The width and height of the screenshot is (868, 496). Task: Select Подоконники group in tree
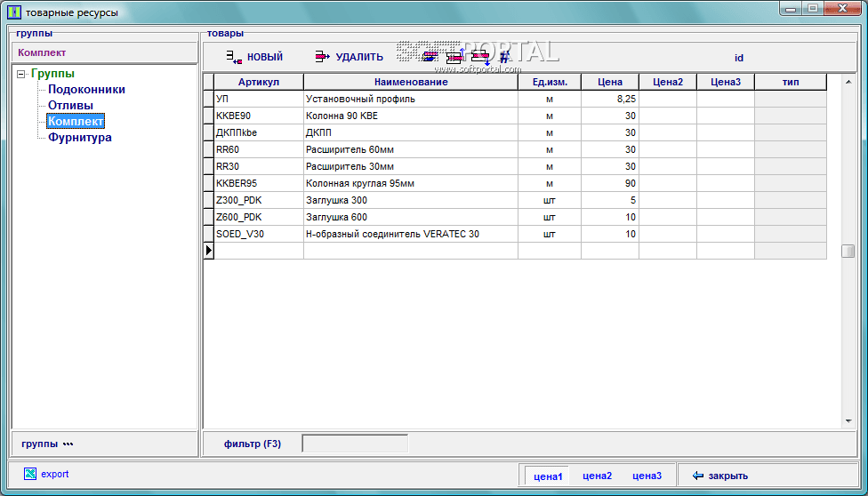coord(87,90)
